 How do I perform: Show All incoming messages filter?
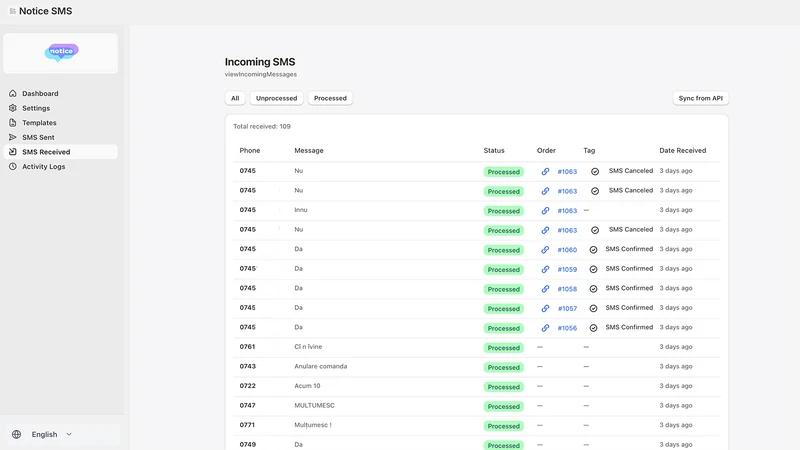tap(235, 98)
